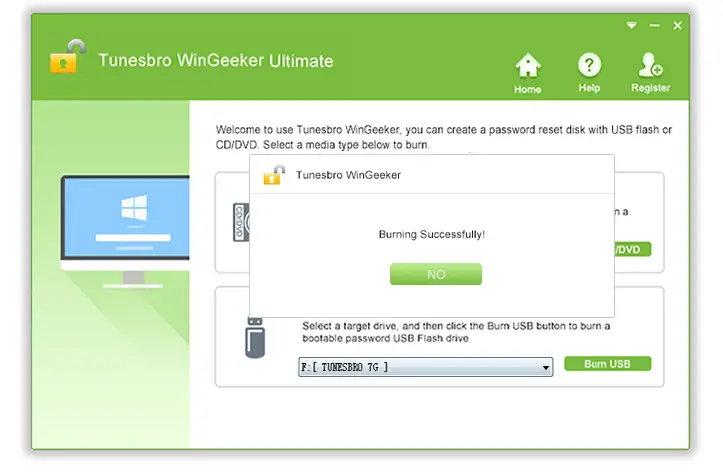Image resolution: width=723 pixels, height=474 pixels.
Task: Select the F: TUNESBRO 7G drive field
Action: coord(425,367)
